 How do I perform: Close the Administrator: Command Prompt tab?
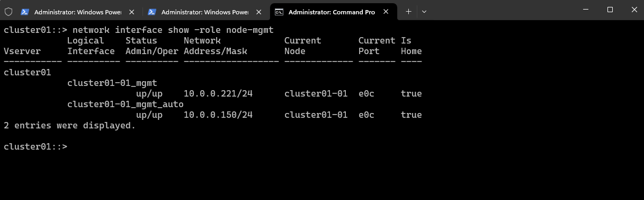tap(386, 12)
